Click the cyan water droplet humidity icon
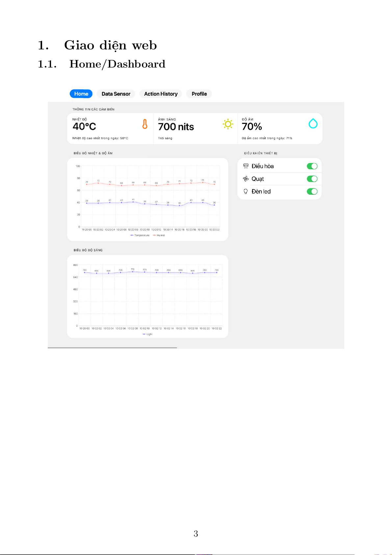Screen dimensions: 392x555 tap(313, 124)
